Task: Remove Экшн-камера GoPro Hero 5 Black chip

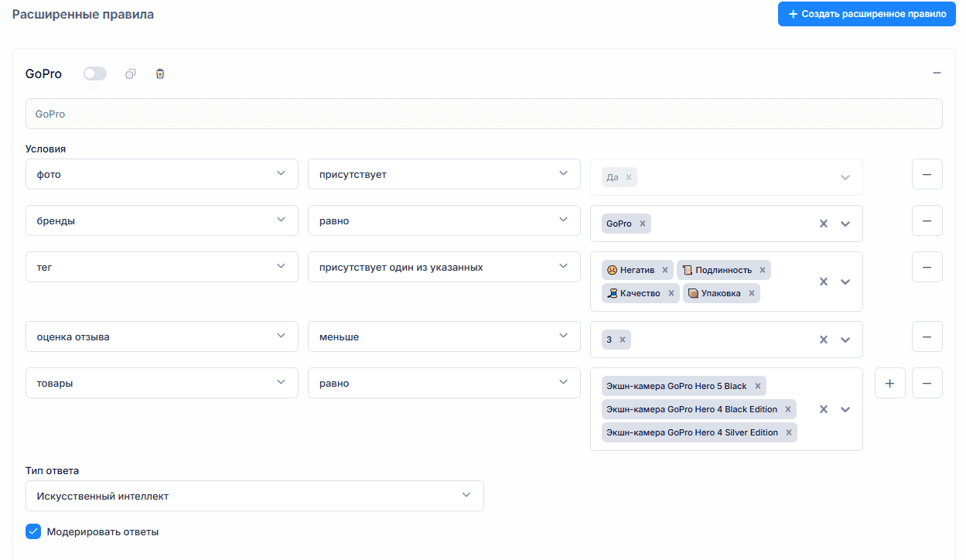Action: (x=758, y=386)
